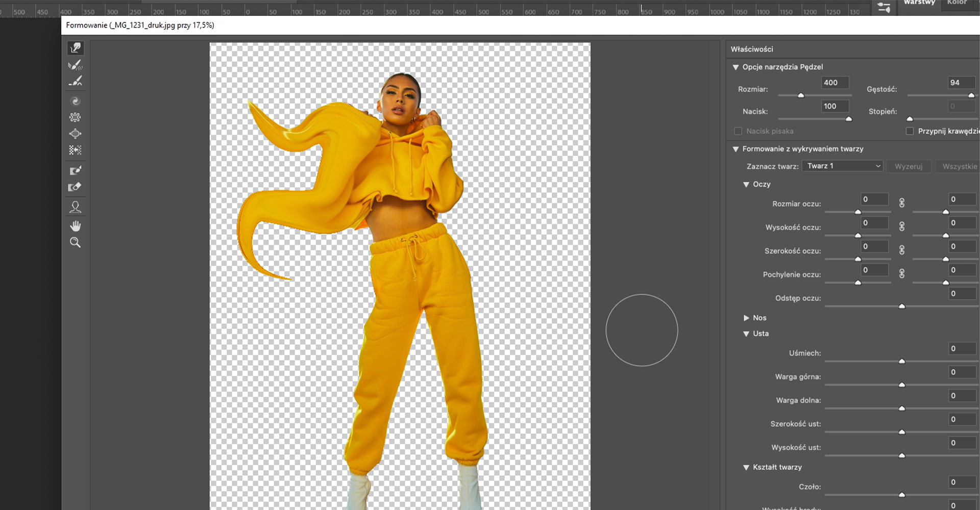Click the Uśmiech value field
The image size is (980, 510).
tap(962, 349)
